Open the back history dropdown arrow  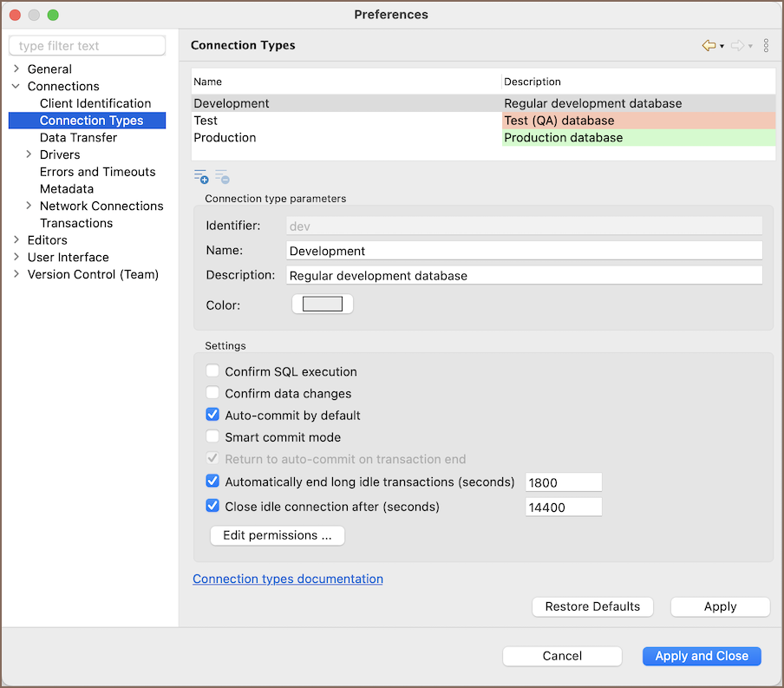click(x=722, y=47)
